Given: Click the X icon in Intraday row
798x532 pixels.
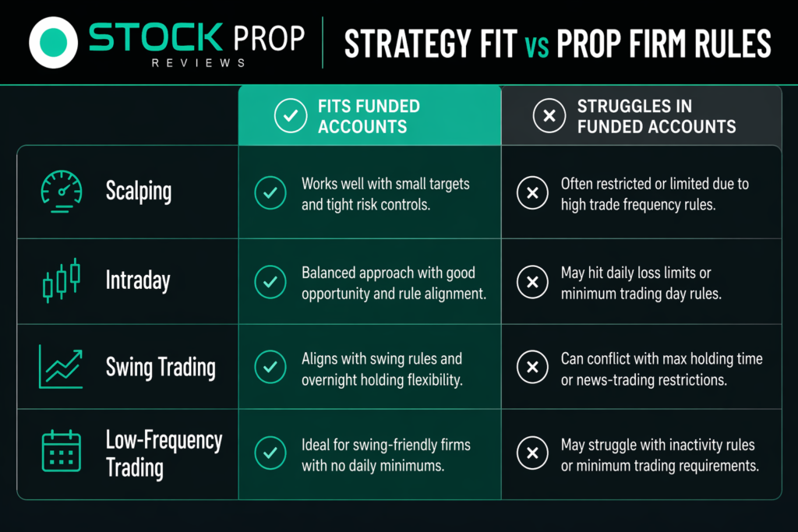Looking at the screenshot, I should pos(533,282).
